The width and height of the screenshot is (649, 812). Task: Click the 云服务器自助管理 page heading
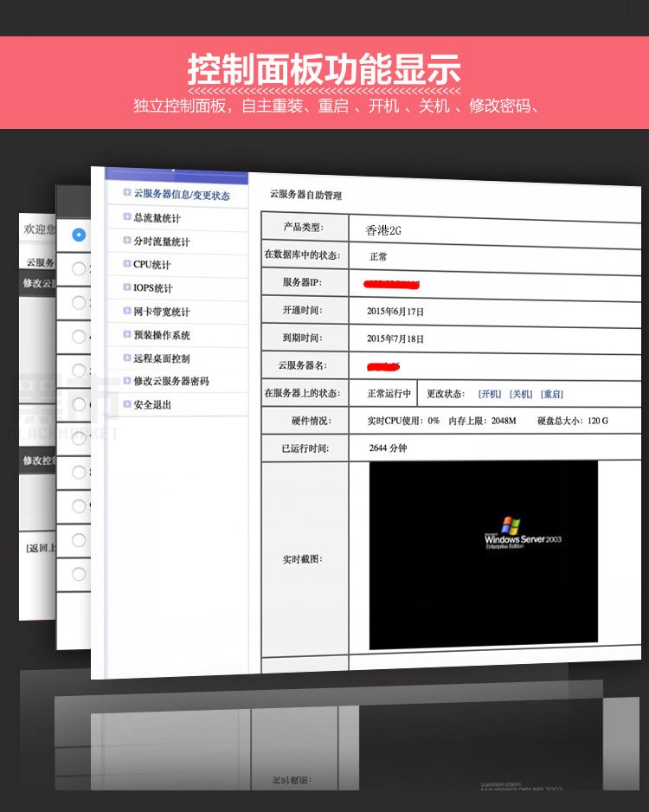tap(305, 196)
